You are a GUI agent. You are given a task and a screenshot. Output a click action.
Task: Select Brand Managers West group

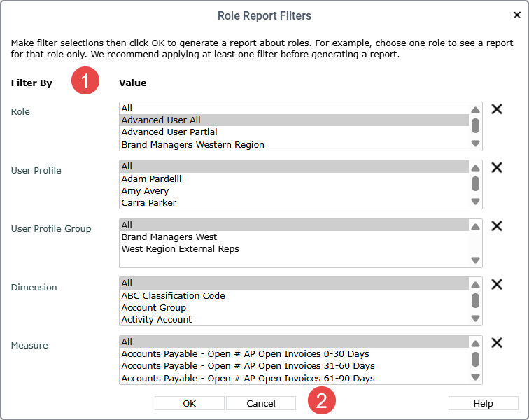click(294, 237)
